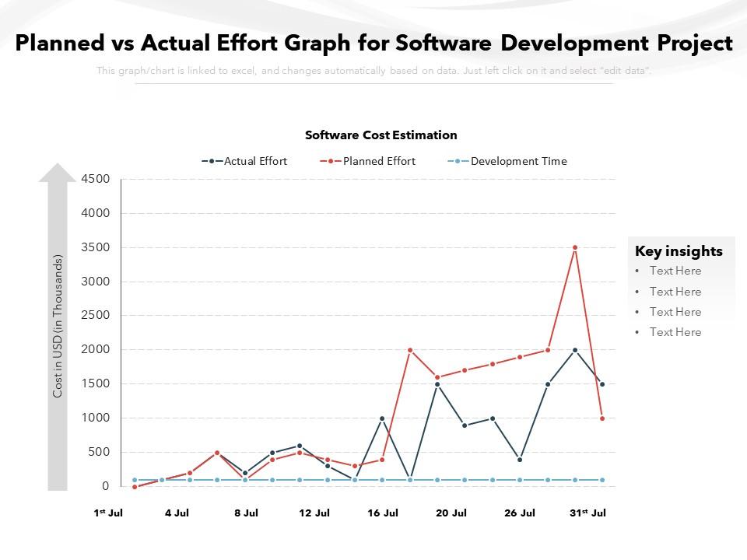Click the 31st Jul x-axis label

pyautogui.click(x=587, y=513)
